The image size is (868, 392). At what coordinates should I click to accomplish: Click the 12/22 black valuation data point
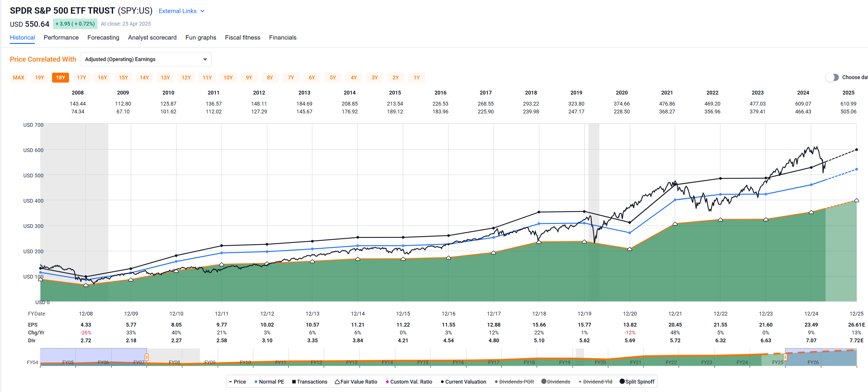coord(720,178)
